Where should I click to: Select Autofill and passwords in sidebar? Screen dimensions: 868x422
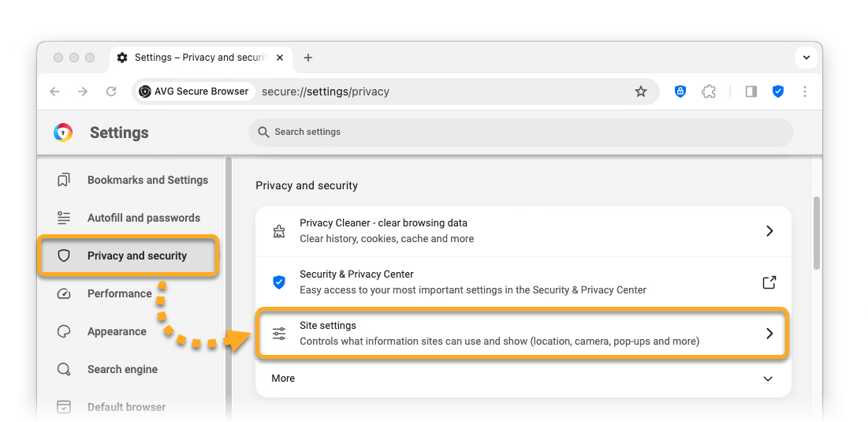tap(143, 218)
